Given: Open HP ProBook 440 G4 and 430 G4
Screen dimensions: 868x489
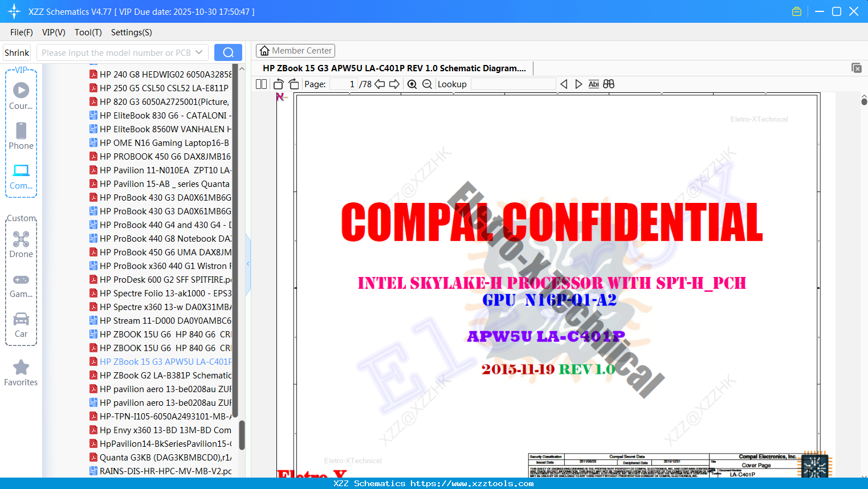Looking at the screenshot, I should 161,225.
